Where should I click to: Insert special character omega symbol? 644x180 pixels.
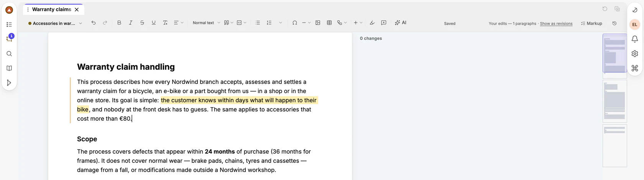[x=295, y=23]
